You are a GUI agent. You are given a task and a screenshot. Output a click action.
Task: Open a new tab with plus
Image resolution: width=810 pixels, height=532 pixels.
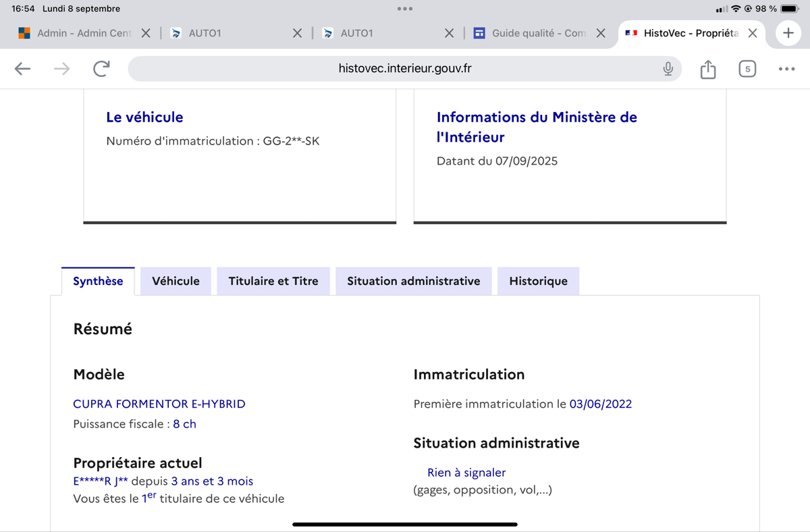[x=788, y=33]
